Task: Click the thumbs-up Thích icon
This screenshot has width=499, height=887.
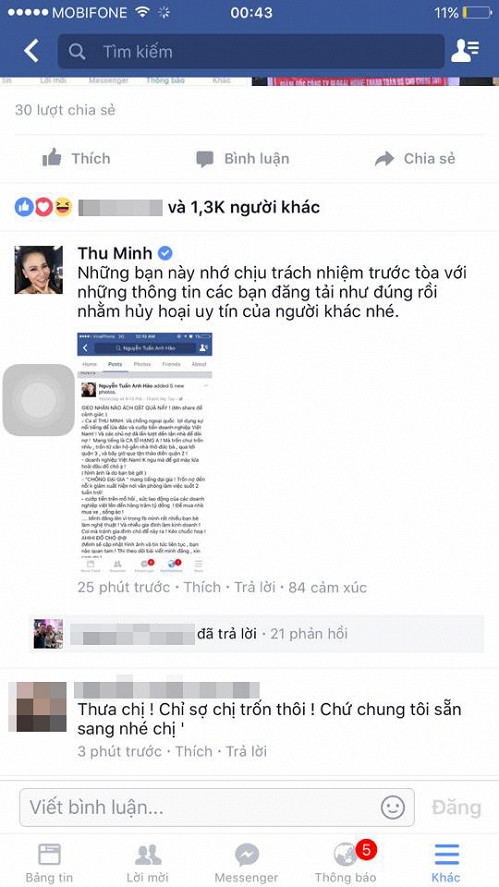Action: 52,158
